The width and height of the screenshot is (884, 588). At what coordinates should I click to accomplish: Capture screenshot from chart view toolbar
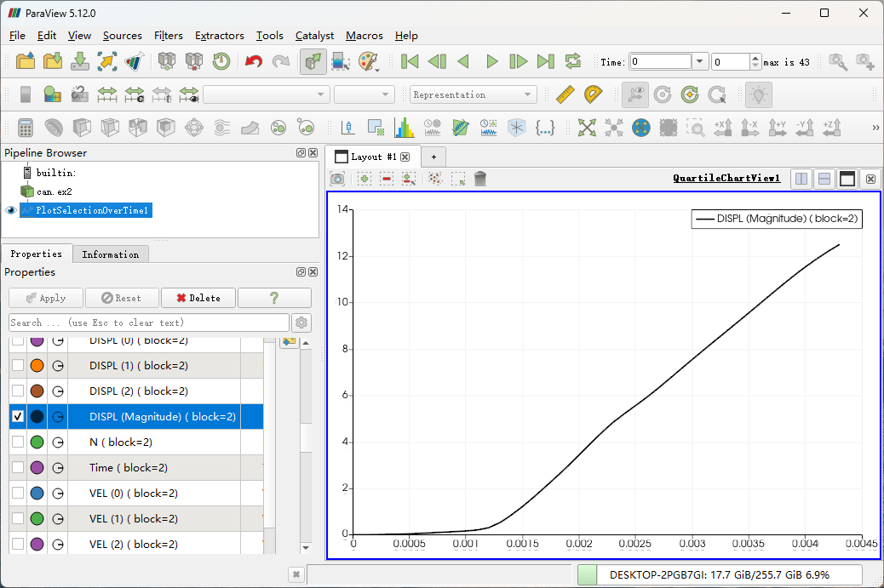point(338,179)
